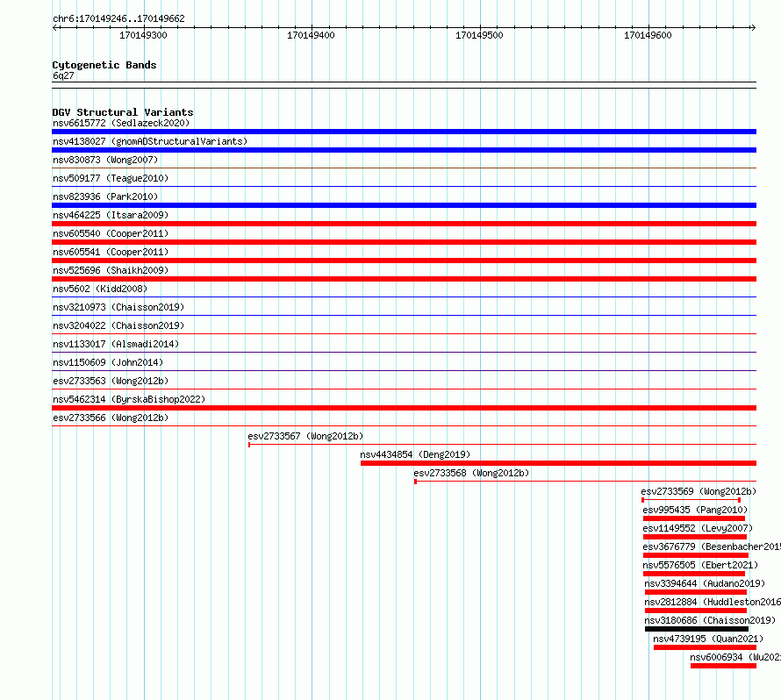Click the blue bar of nsv6615772
Screen dimensions: 781x700
point(404,132)
